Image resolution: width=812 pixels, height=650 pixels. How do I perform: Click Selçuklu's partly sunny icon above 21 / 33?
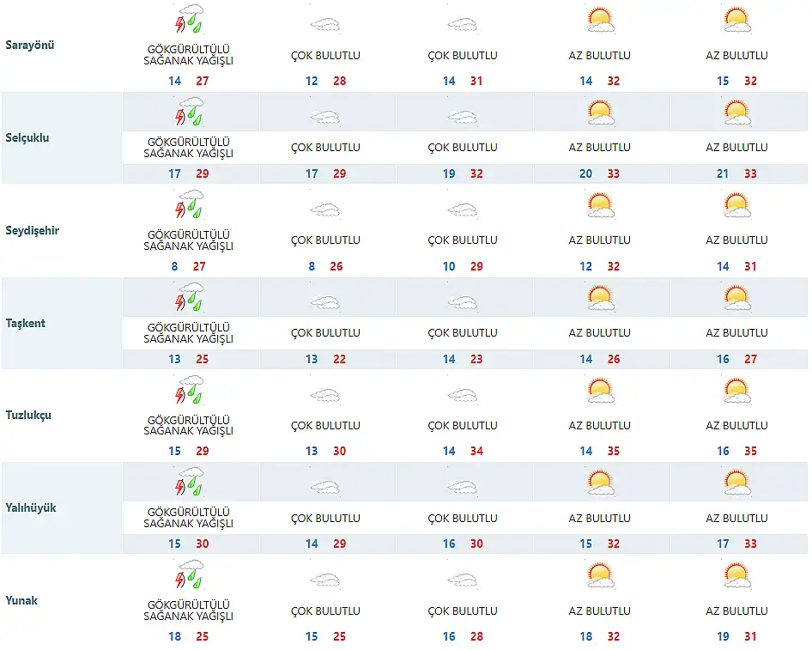point(737,113)
